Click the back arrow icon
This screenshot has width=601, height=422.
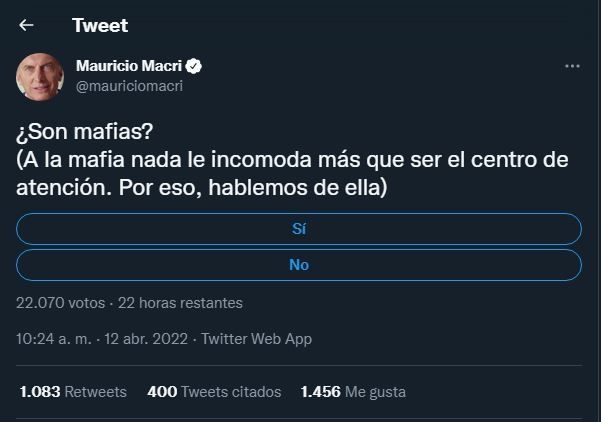(27, 25)
